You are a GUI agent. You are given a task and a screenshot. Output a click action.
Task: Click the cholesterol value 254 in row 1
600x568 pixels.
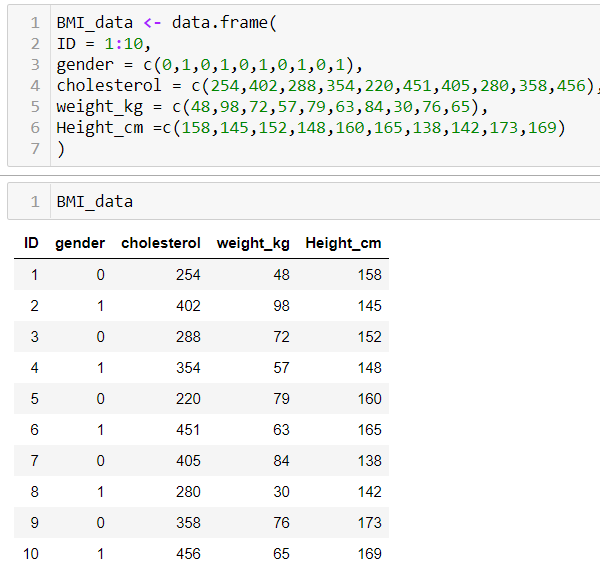pyautogui.click(x=188, y=275)
